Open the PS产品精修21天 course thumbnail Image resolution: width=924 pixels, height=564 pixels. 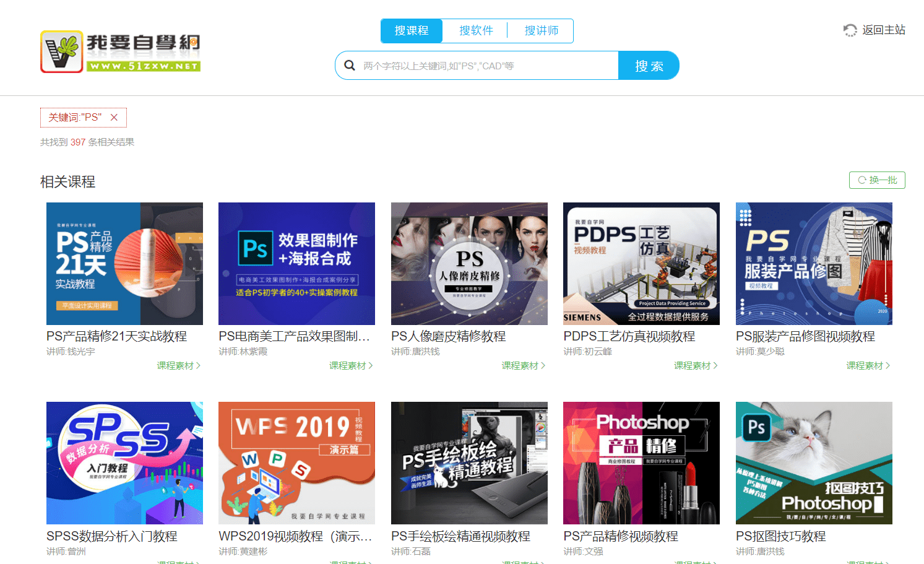(x=124, y=264)
